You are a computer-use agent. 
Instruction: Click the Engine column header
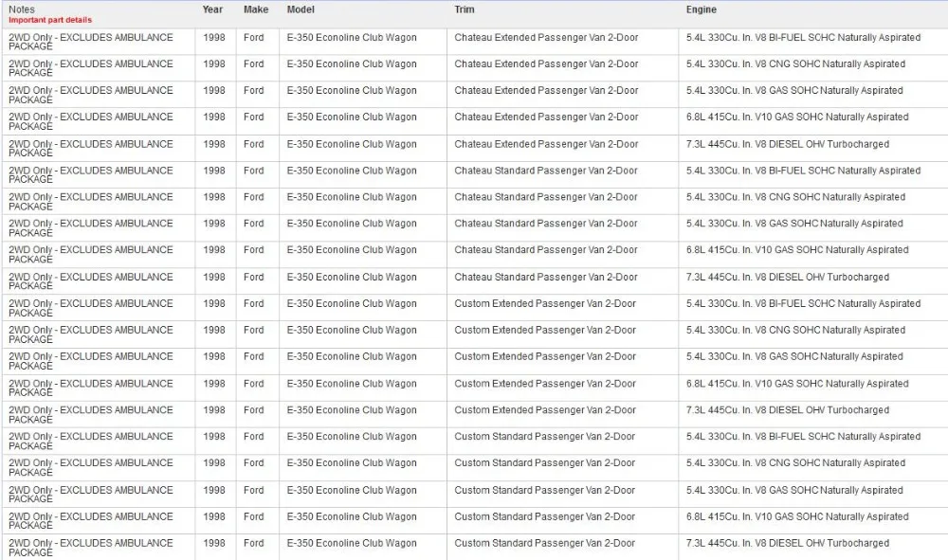702,9
